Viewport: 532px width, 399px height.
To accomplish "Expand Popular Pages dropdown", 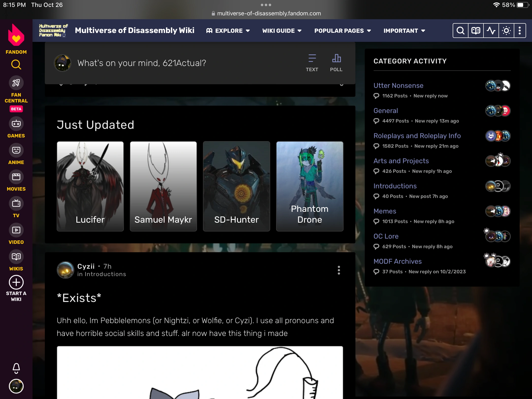I will click(x=343, y=31).
